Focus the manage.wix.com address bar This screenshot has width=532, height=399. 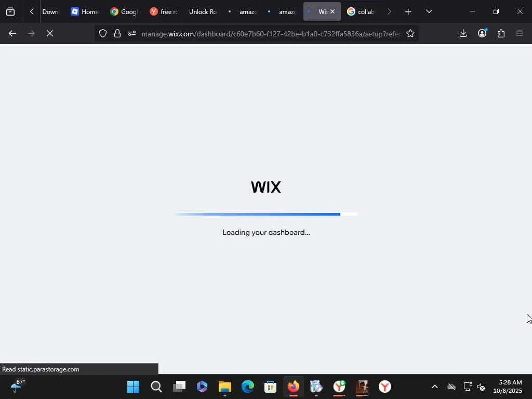(x=271, y=34)
